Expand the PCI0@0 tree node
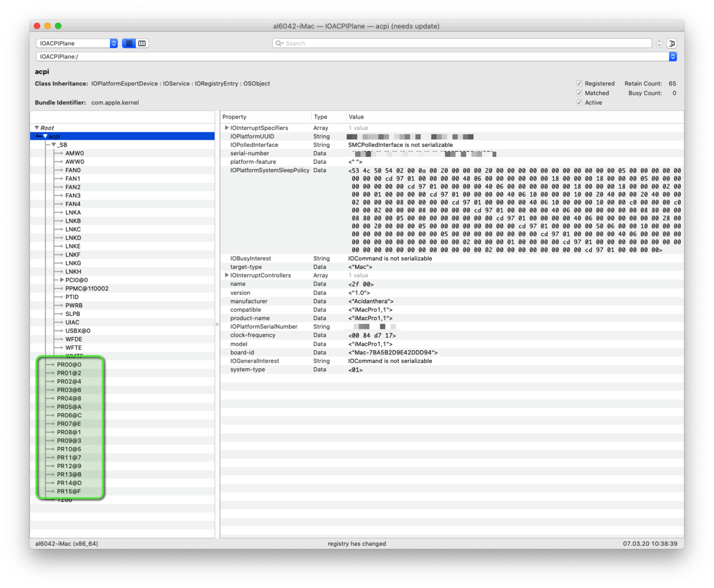The height and width of the screenshot is (588, 714). point(62,280)
